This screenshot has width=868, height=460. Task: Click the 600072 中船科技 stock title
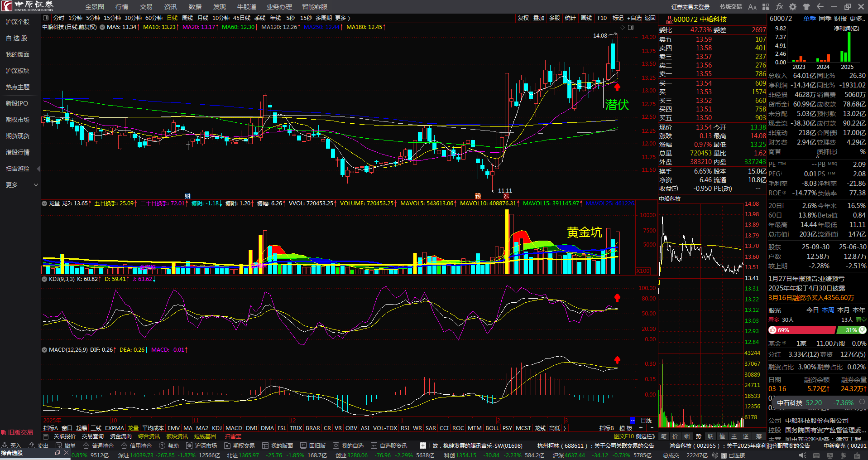coord(700,19)
